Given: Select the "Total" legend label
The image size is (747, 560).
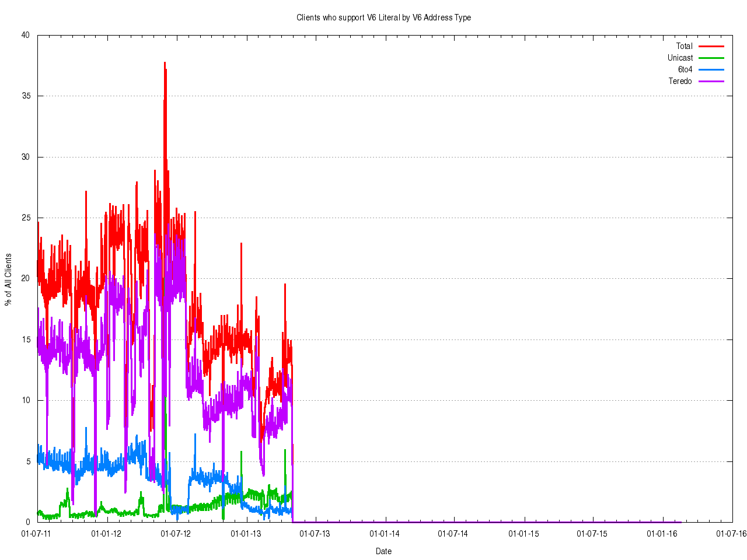Looking at the screenshot, I should click(x=684, y=46).
